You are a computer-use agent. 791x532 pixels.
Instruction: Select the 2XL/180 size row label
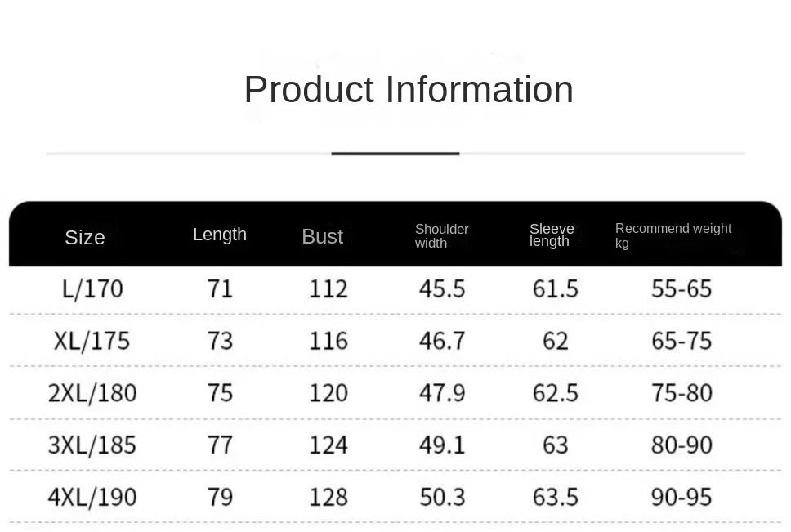92,393
